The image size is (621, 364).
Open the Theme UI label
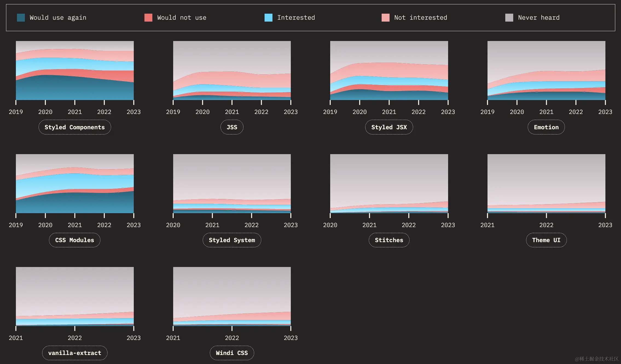(x=546, y=240)
